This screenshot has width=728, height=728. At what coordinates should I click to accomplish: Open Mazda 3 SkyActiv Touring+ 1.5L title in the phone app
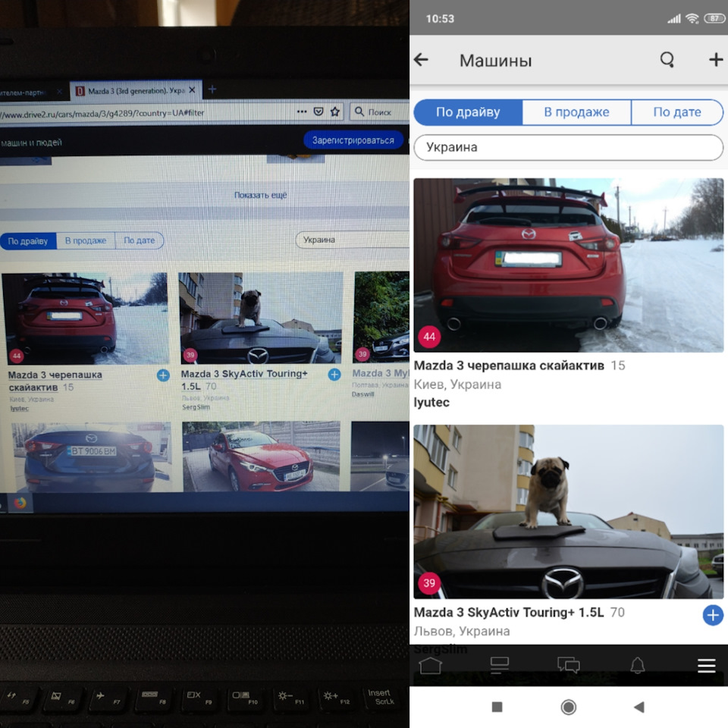point(509,613)
